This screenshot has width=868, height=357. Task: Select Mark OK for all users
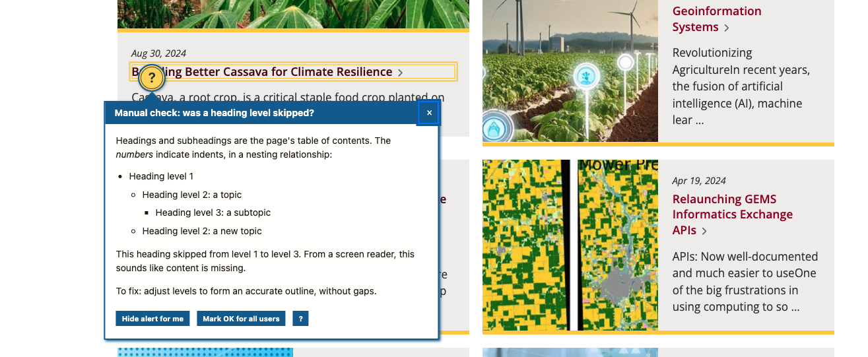[241, 319]
